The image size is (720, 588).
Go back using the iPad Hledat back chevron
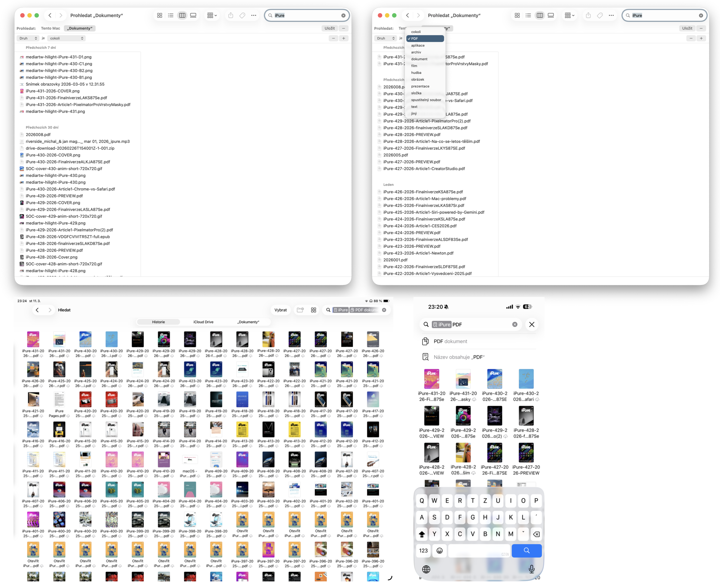(37, 310)
